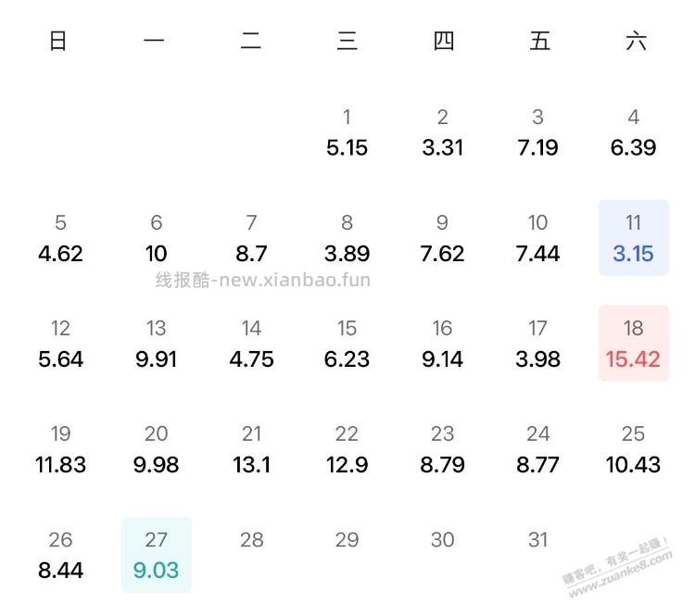Select day 20 with value 9.98
Screen dimensions: 695x616
[156, 449]
